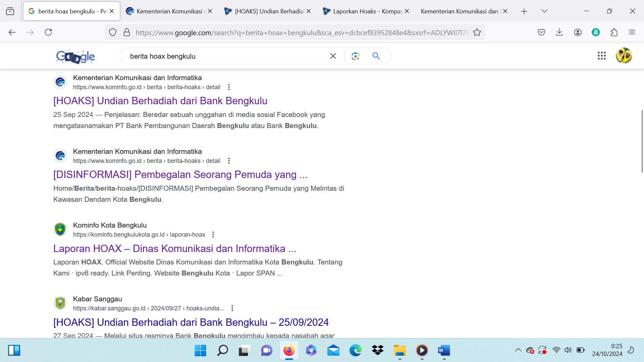Open more options for Kominfo Kota Bengkulu result
Screen dimensions: 644x362
tap(213, 235)
